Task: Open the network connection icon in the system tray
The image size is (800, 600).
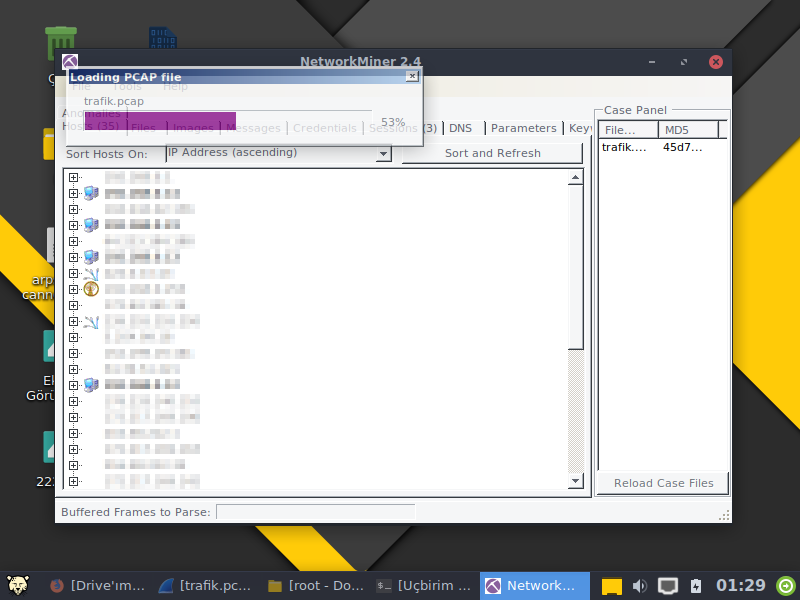Action: click(667, 586)
